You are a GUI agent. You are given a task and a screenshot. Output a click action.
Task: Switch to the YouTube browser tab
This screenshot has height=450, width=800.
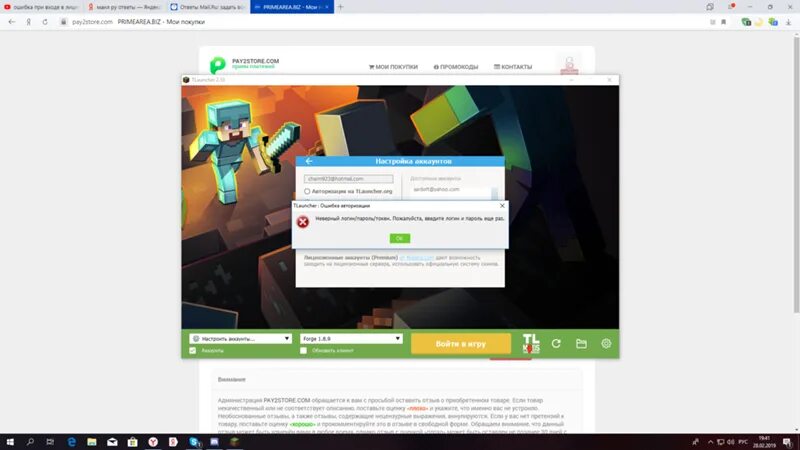coord(41,7)
